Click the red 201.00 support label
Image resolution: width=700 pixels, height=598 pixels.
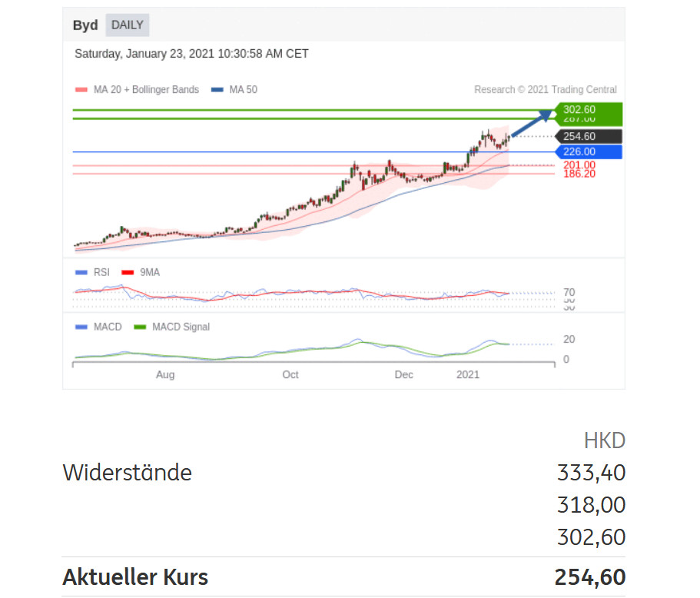(579, 165)
